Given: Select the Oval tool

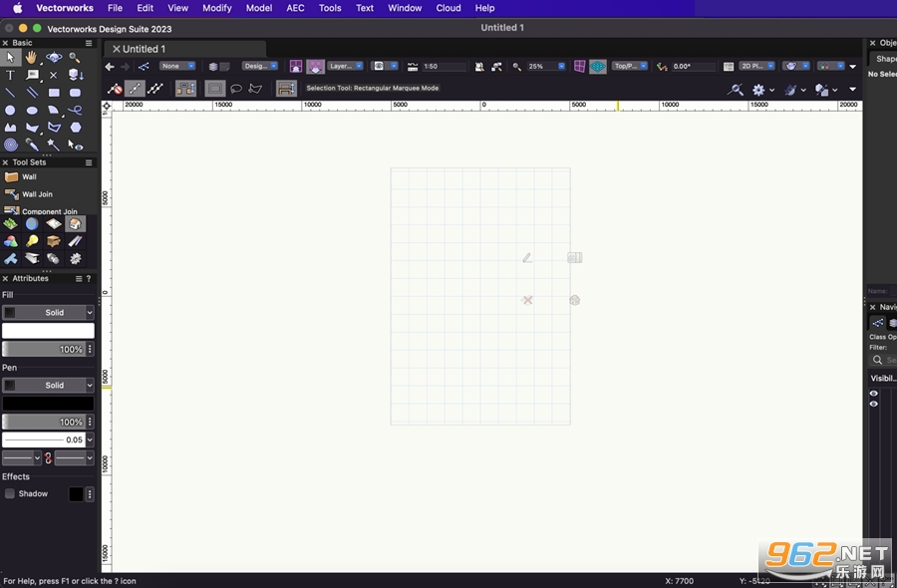Looking at the screenshot, I should point(32,110).
